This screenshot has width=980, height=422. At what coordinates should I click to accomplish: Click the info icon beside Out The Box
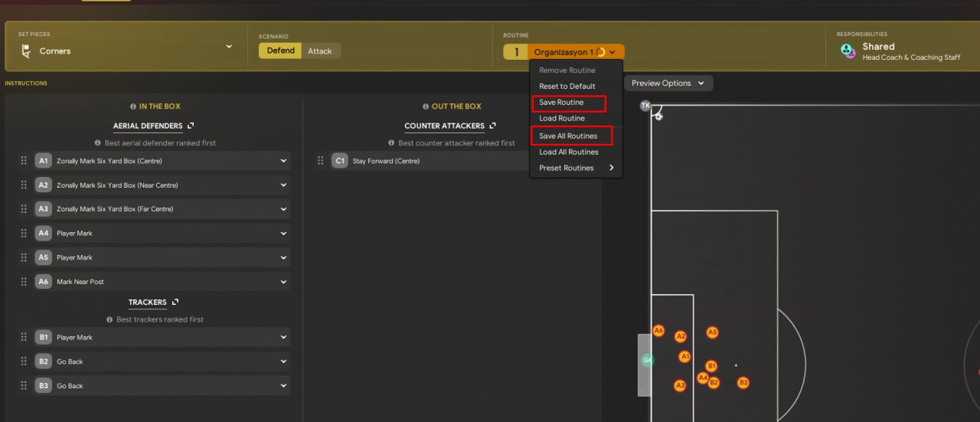(426, 106)
